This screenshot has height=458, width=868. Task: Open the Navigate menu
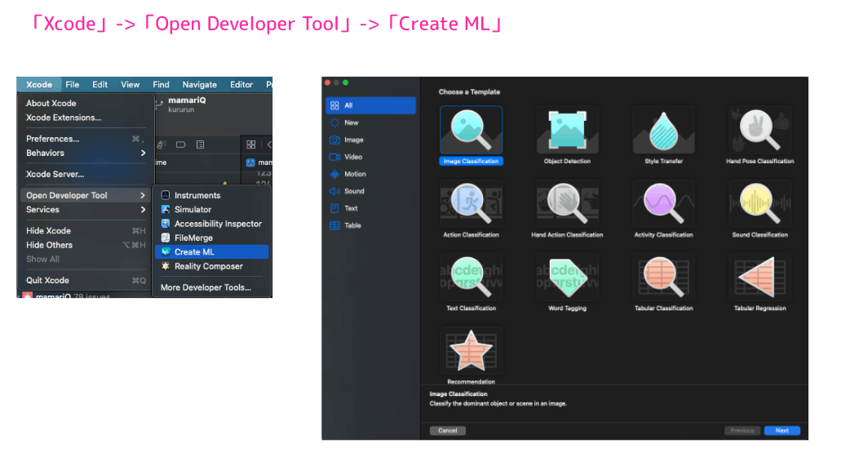199,85
